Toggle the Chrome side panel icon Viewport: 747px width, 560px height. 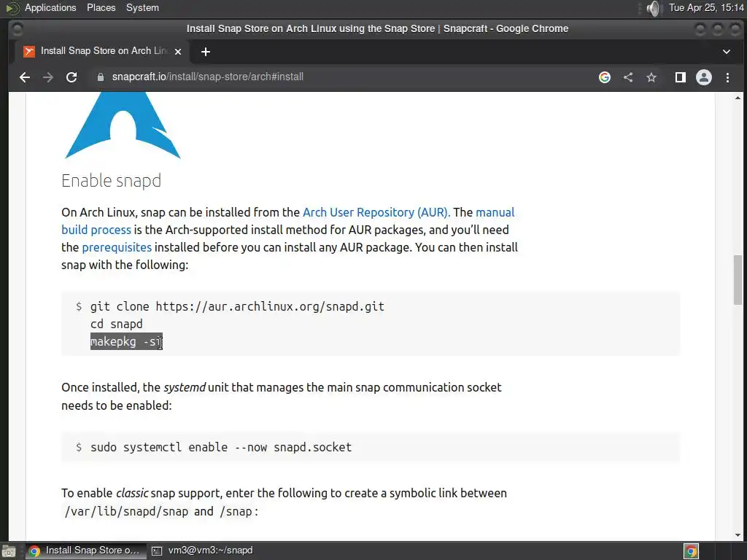681,77
